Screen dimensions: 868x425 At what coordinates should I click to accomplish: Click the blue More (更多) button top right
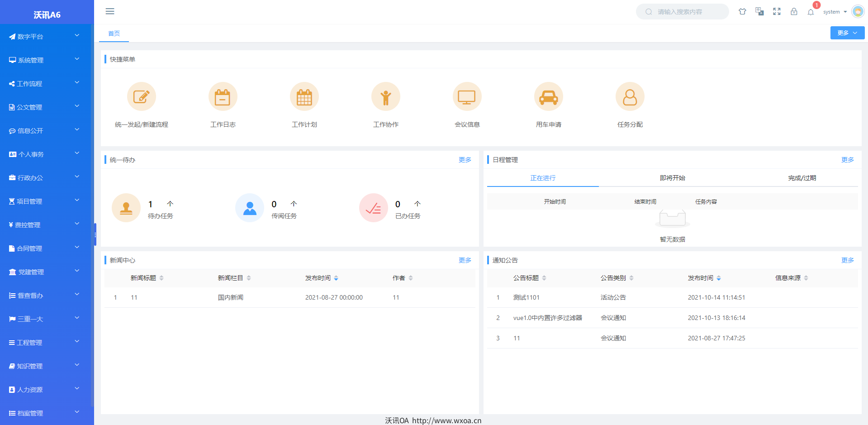tap(847, 33)
